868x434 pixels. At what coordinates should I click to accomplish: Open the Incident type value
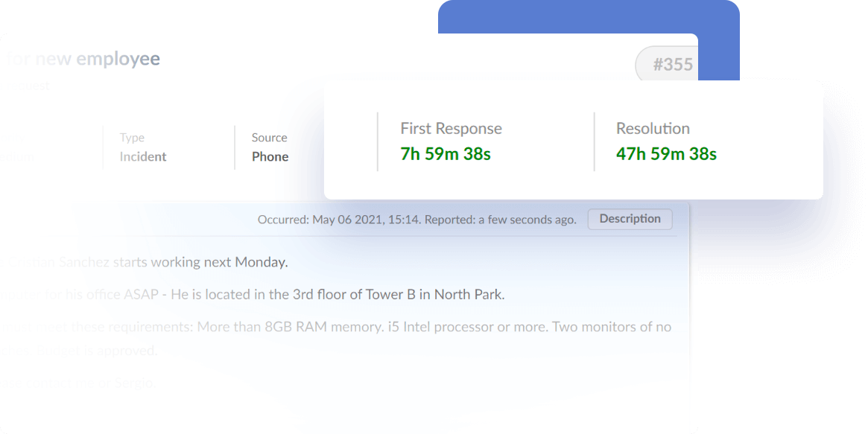tap(143, 157)
